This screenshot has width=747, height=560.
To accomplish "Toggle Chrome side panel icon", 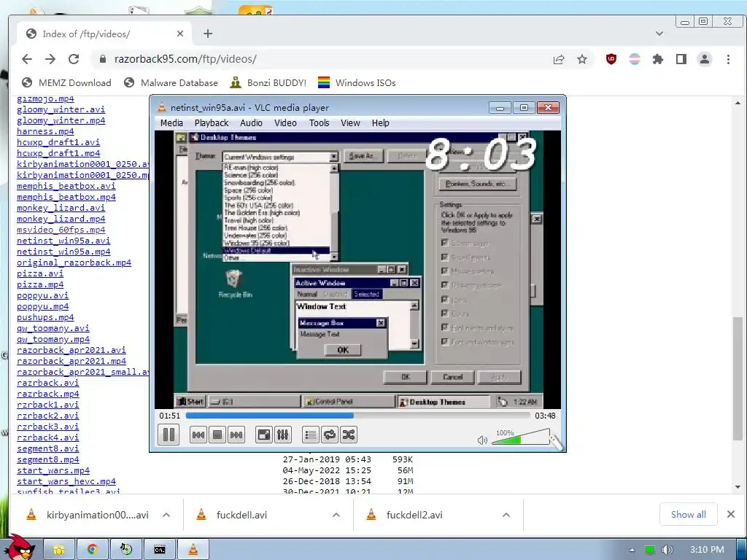I will pos(681,59).
